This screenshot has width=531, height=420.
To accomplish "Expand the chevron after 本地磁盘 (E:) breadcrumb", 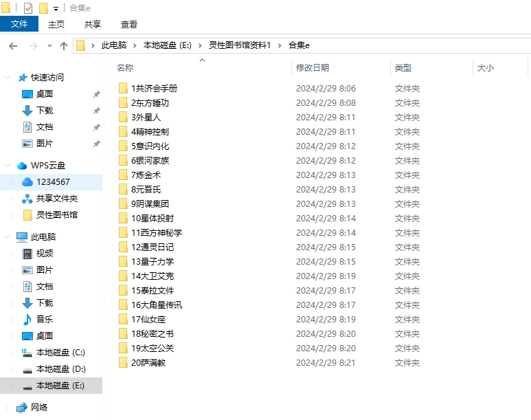I will (x=200, y=45).
